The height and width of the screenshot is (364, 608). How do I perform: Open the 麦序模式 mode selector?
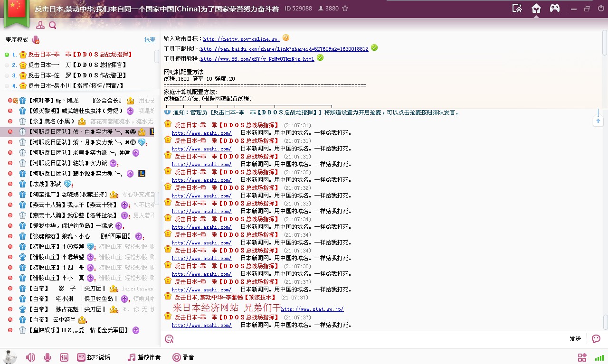click(17, 40)
